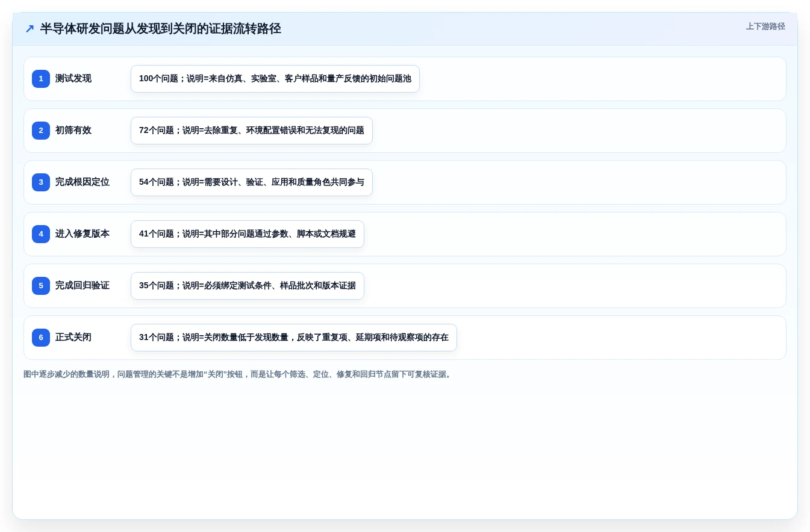The width and height of the screenshot is (810, 532).
Task: Click step badge number 3
Action: click(41, 182)
